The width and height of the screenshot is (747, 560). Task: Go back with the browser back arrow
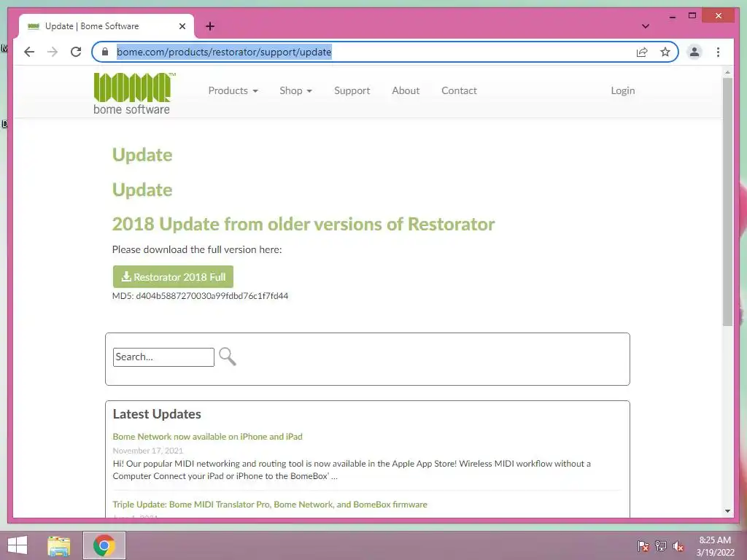pyautogui.click(x=29, y=52)
